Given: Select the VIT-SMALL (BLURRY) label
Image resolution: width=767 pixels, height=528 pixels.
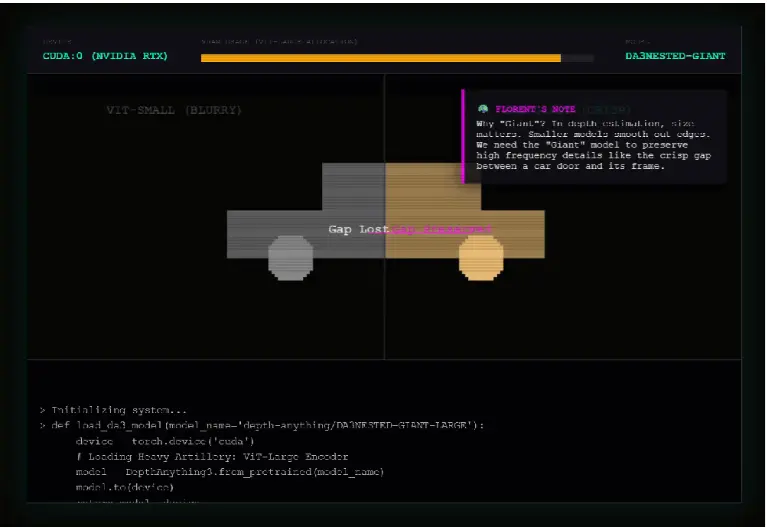Looking at the screenshot, I should point(174,110).
